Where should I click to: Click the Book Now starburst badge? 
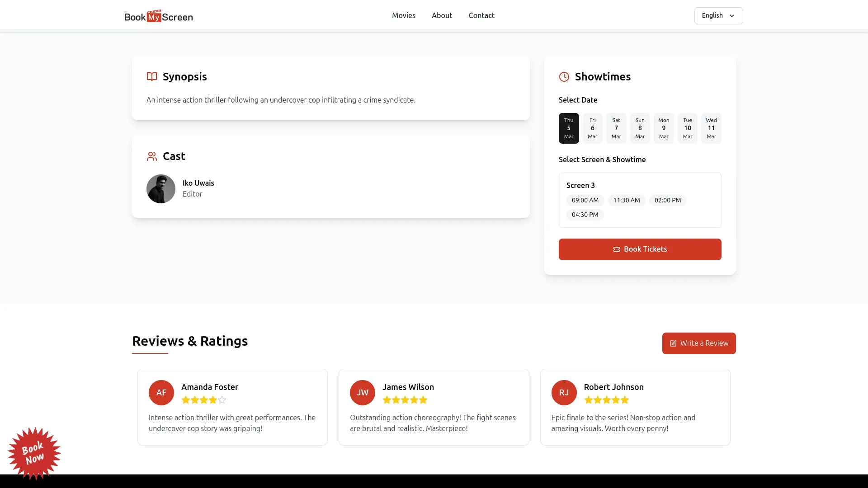coord(35,454)
